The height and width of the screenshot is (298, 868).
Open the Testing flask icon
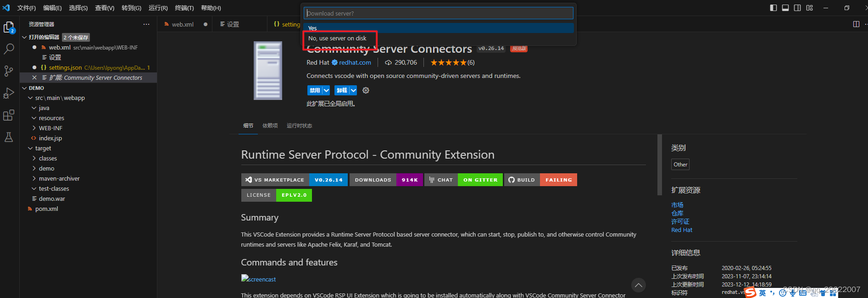click(9, 137)
